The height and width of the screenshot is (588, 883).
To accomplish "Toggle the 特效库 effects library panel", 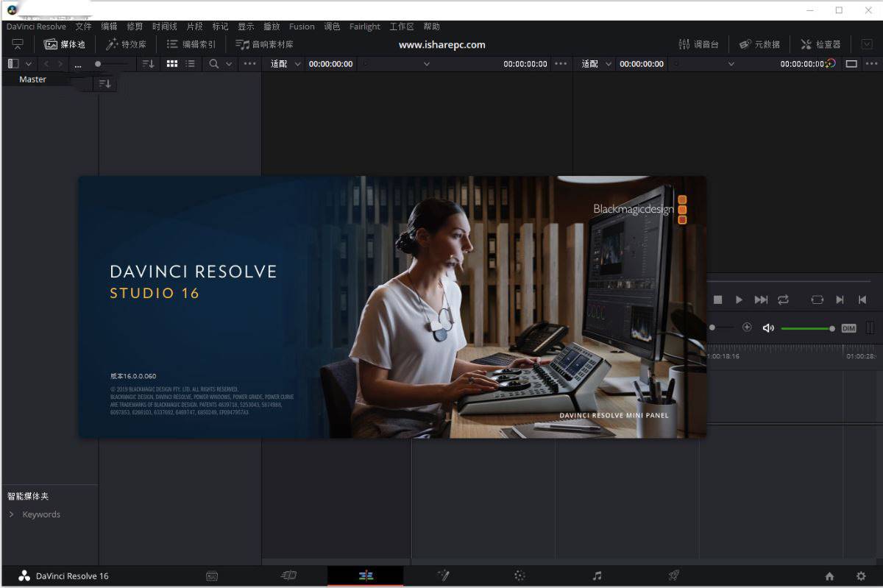I will [x=126, y=44].
